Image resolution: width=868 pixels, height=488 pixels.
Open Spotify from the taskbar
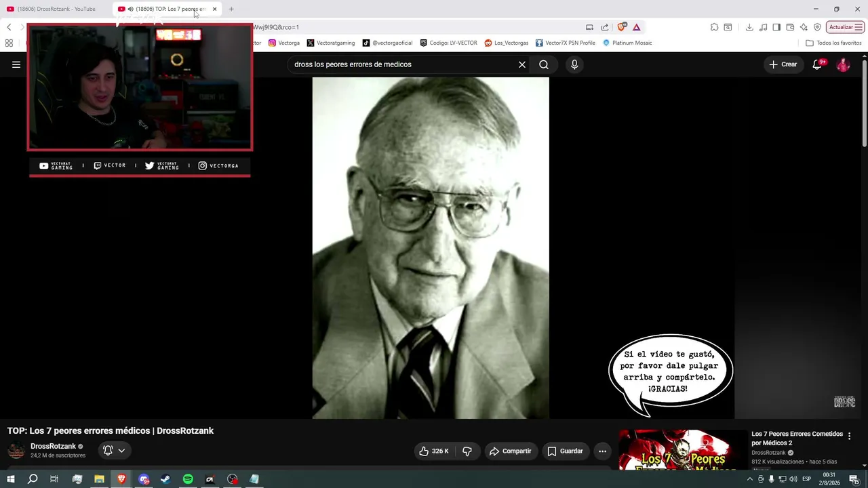pyautogui.click(x=188, y=479)
